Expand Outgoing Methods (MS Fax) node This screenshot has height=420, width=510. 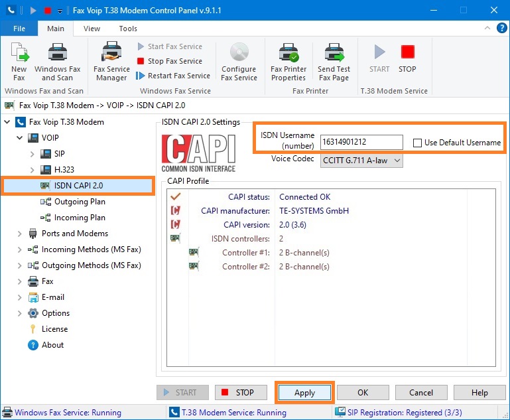(19, 265)
